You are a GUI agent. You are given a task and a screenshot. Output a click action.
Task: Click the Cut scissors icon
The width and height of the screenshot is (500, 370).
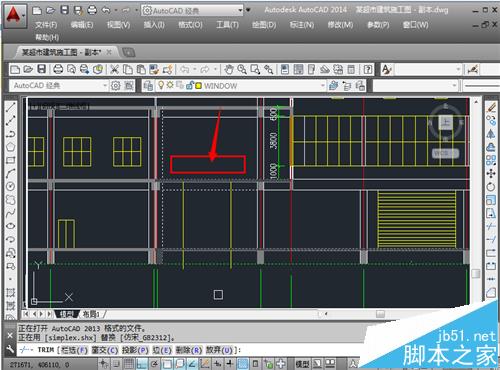[x=114, y=70]
